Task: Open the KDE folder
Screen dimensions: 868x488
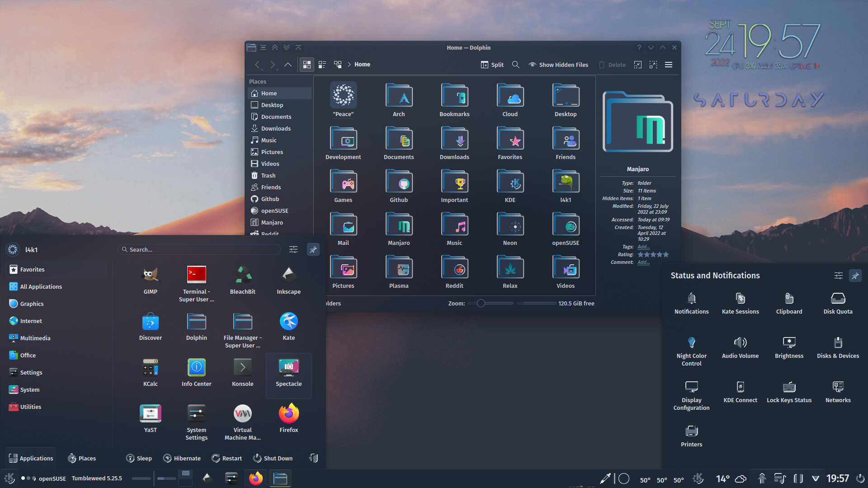Action: [x=510, y=186]
